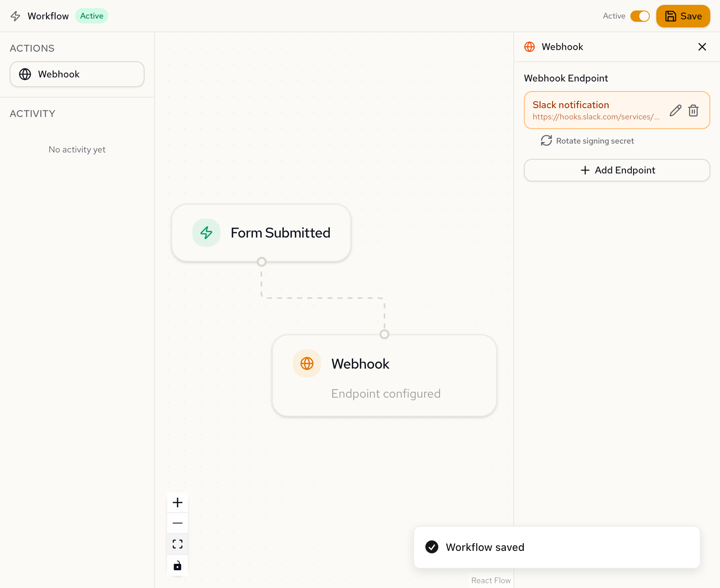Screen dimensions: 720x588
Task: Open the ACTIVITY section
Action: tap(32, 114)
